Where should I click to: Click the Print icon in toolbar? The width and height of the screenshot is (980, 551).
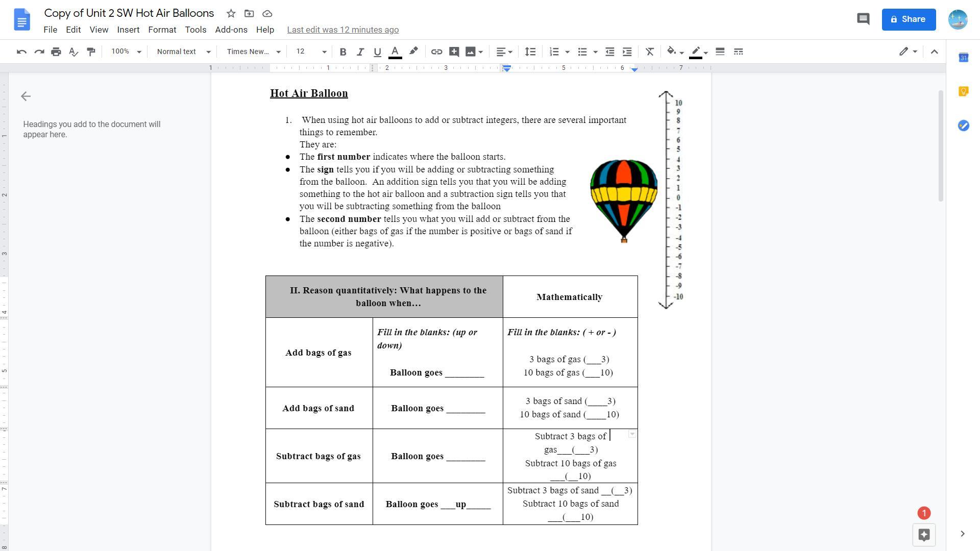tap(56, 52)
